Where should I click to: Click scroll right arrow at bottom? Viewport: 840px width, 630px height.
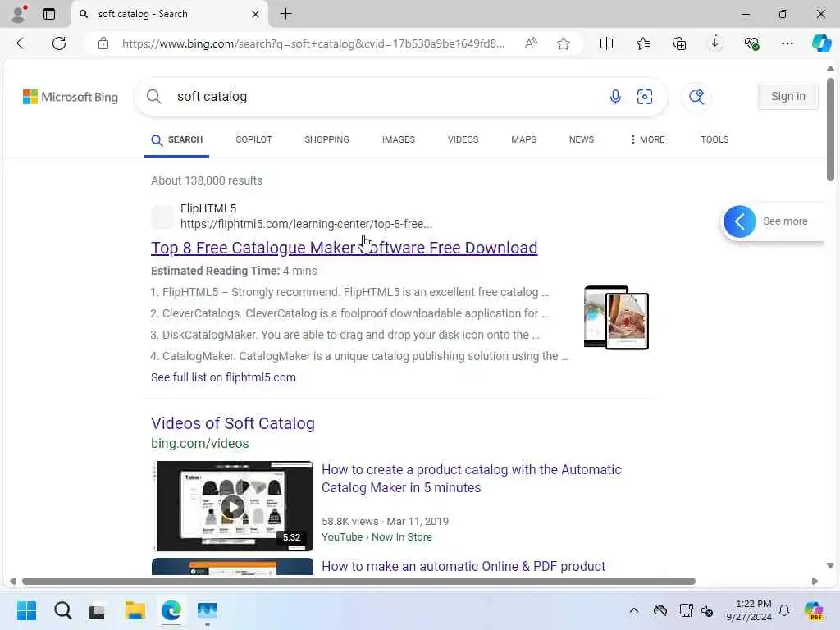(x=815, y=582)
